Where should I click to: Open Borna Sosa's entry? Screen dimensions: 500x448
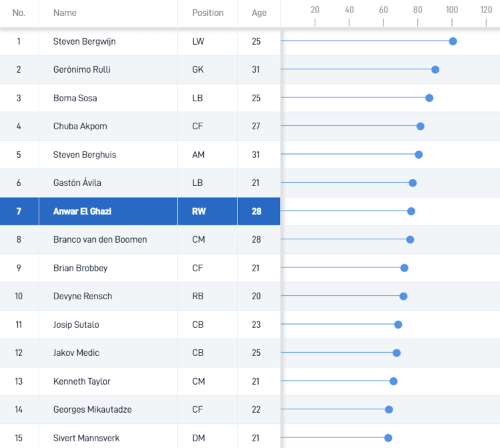pyautogui.click(x=75, y=98)
